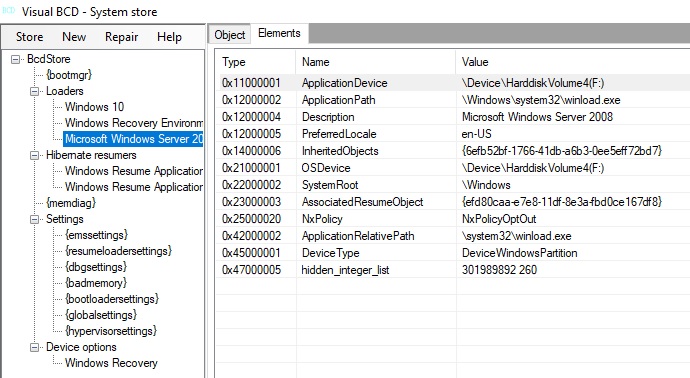Select the Windows 10 loader
Image resolution: width=690 pixels, height=378 pixels.
click(x=94, y=107)
